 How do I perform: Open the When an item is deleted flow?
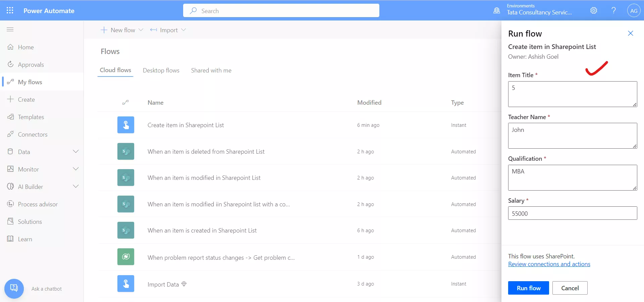(x=206, y=151)
